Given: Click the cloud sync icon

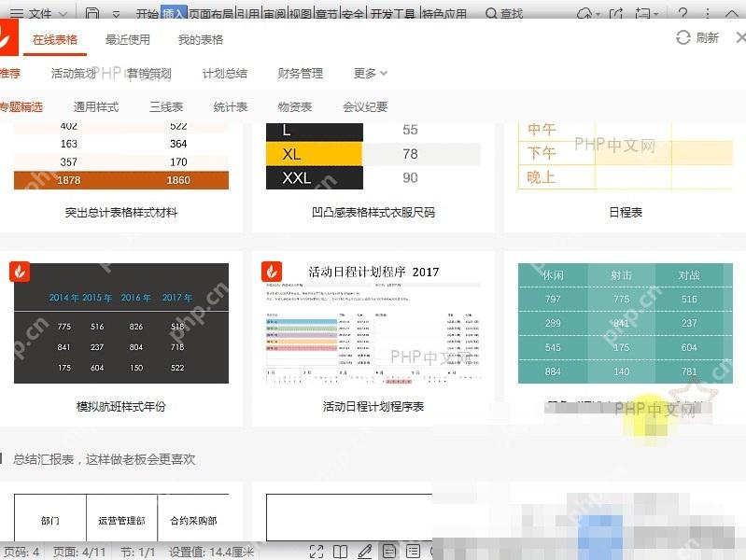Looking at the screenshot, I should tap(584, 13).
